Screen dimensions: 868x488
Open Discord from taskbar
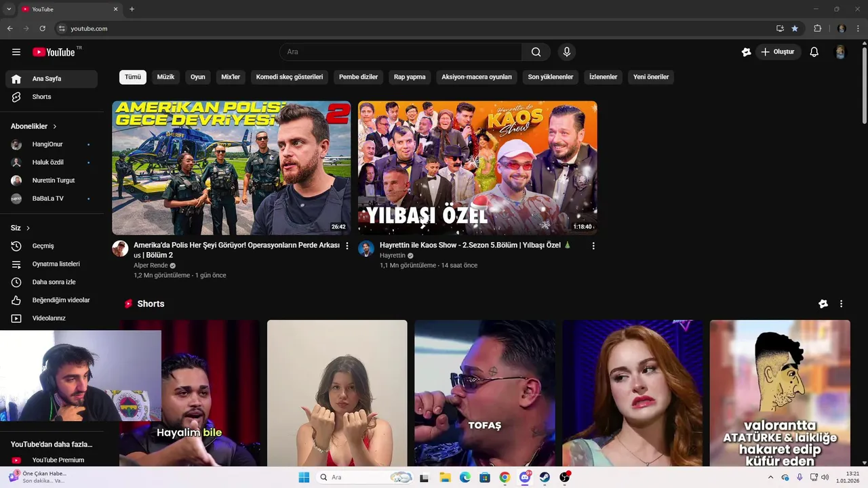(x=525, y=478)
